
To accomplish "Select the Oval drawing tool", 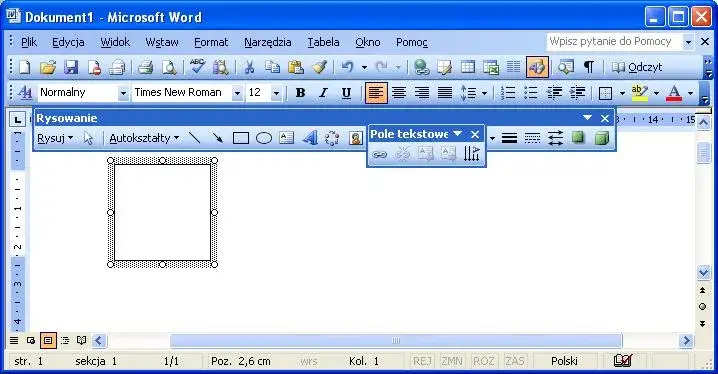I will [264, 138].
